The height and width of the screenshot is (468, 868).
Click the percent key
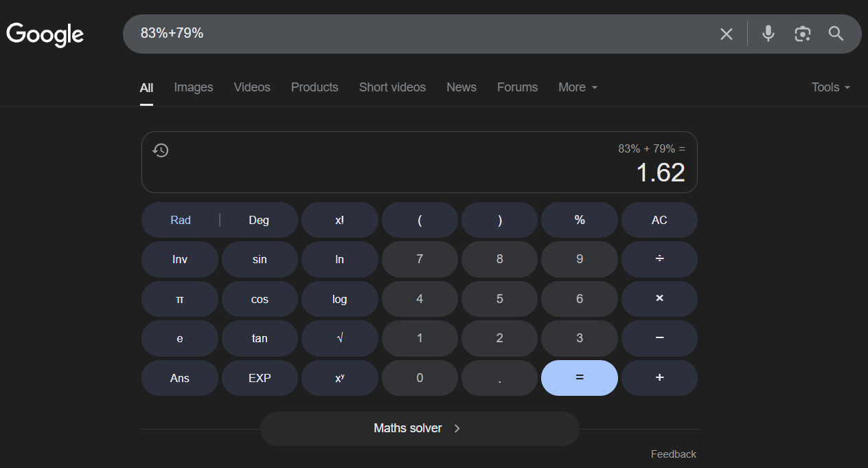(580, 220)
